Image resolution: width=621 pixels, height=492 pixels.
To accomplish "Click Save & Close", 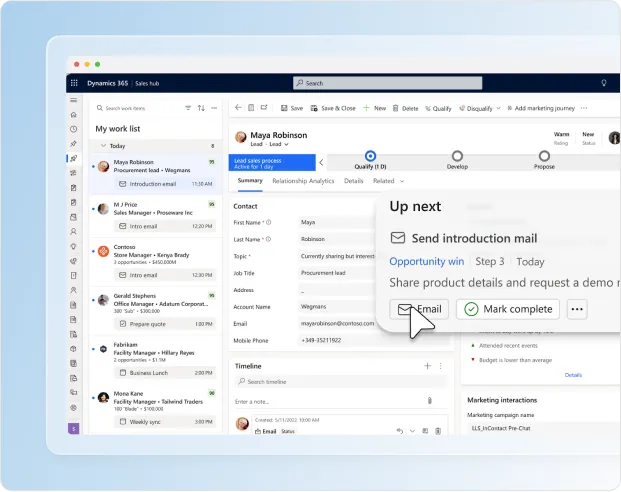I will click(x=333, y=108).
